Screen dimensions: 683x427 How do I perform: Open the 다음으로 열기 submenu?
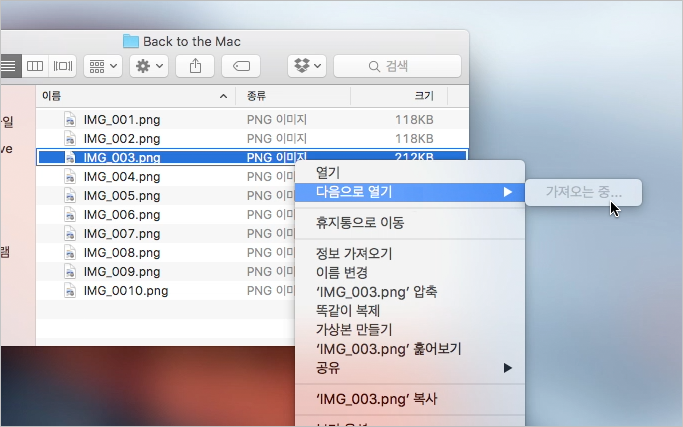coord(410,192)
